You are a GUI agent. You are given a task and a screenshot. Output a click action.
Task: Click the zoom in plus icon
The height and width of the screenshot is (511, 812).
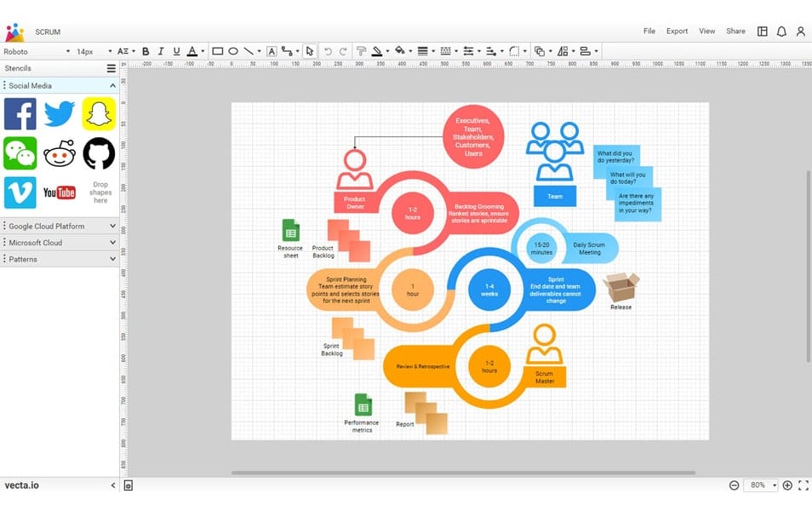tap(787, 485)
